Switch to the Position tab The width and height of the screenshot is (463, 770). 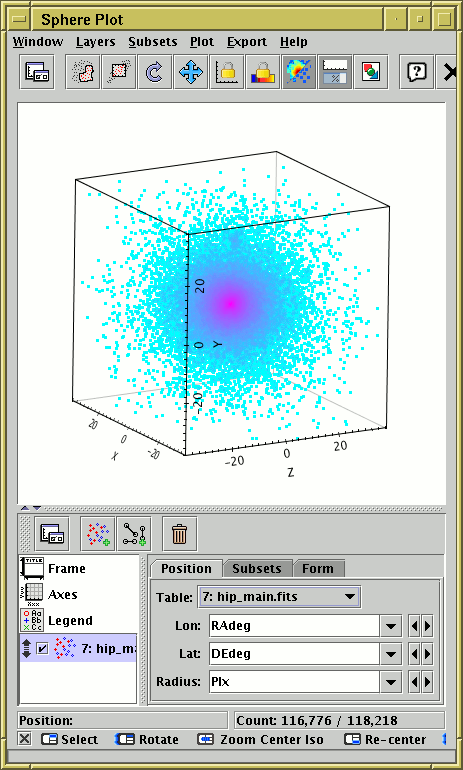tap(186, 568)
